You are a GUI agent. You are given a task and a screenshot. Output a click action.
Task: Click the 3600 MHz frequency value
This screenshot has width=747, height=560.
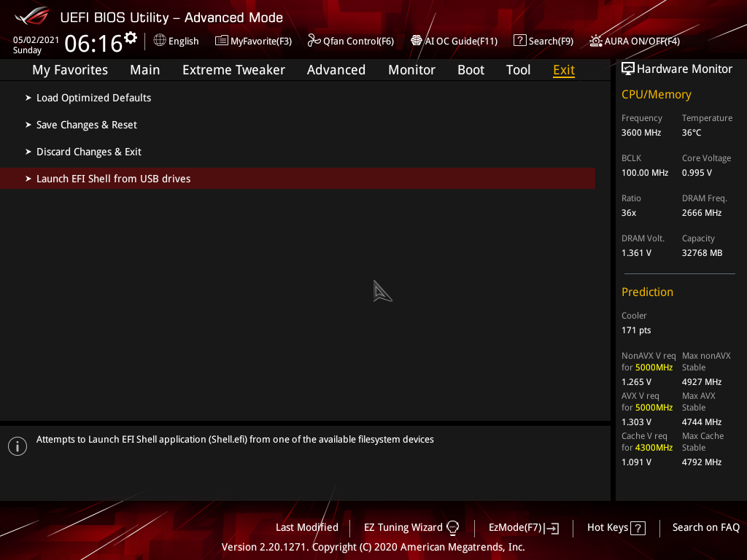pos(640,133)
